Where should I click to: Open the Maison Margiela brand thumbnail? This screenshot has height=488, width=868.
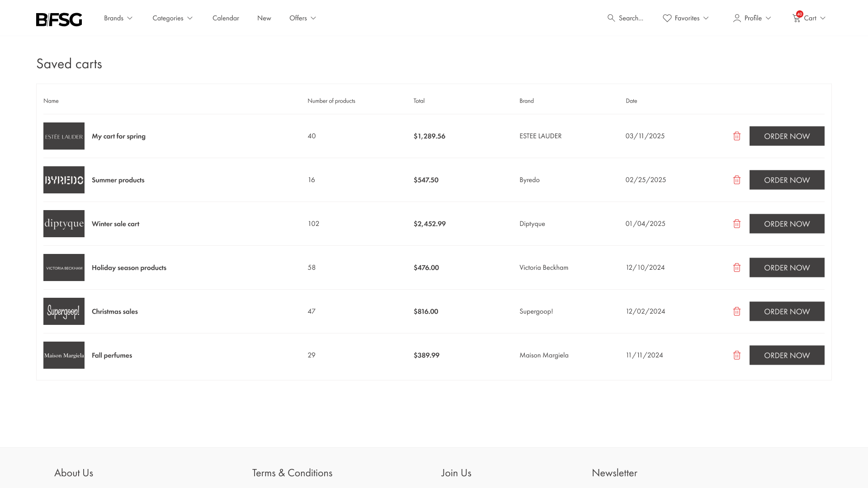[x=64, y=355]
